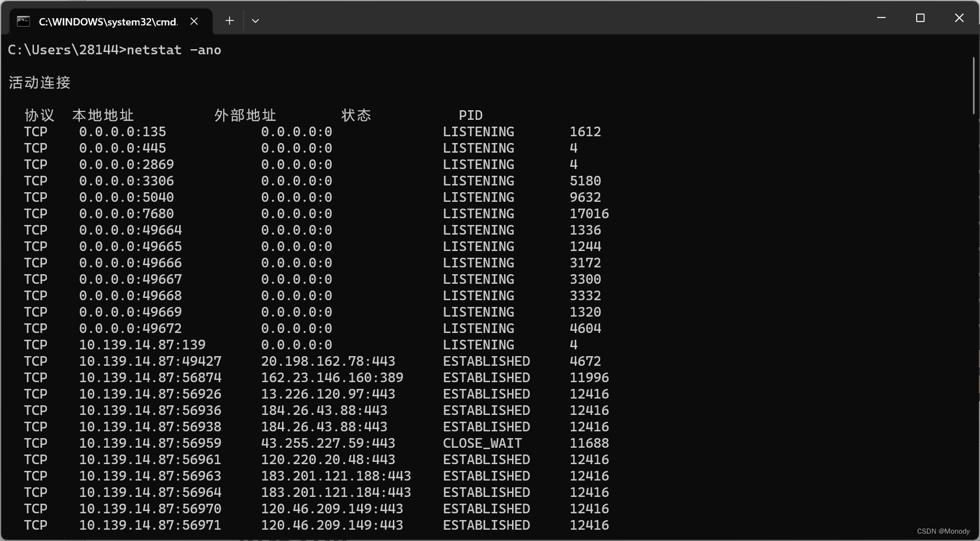Click PID value 5180
The height and width of the screenshot is (541, 980).
point(586,181)
